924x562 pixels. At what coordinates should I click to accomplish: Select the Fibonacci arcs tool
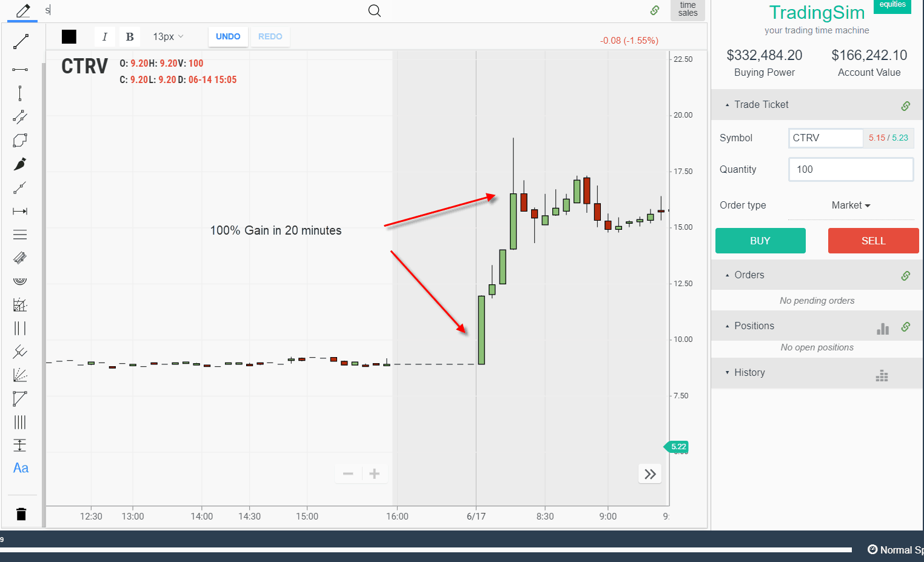[20, 281]
